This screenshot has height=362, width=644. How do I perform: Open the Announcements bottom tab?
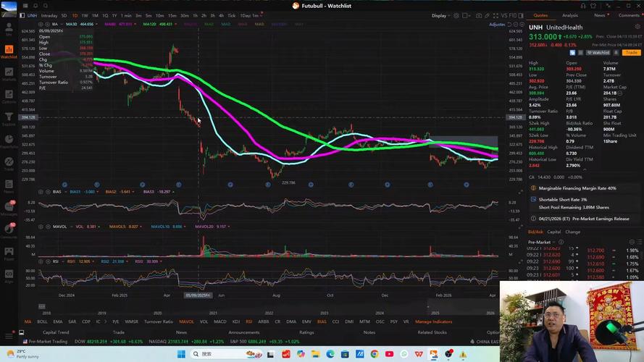pyautogui.click(x=243, y=332)
